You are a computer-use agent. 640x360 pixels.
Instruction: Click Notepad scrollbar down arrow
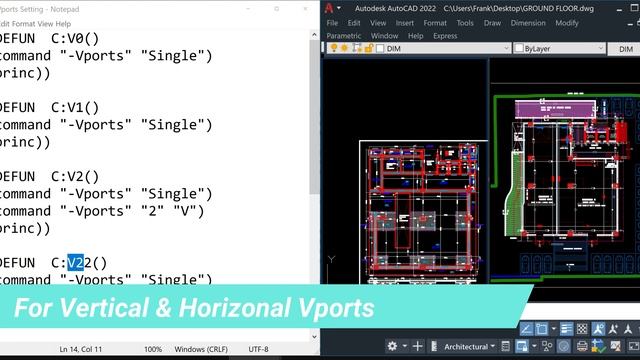click(314, 336)
